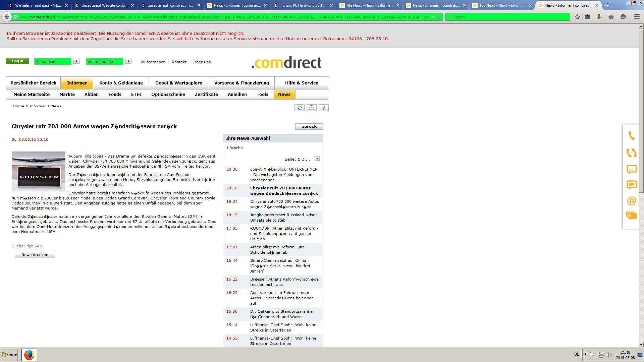Click the browser back arrow button
The image size is (644, 362).
pyautogui.click(x=7, y=17)
